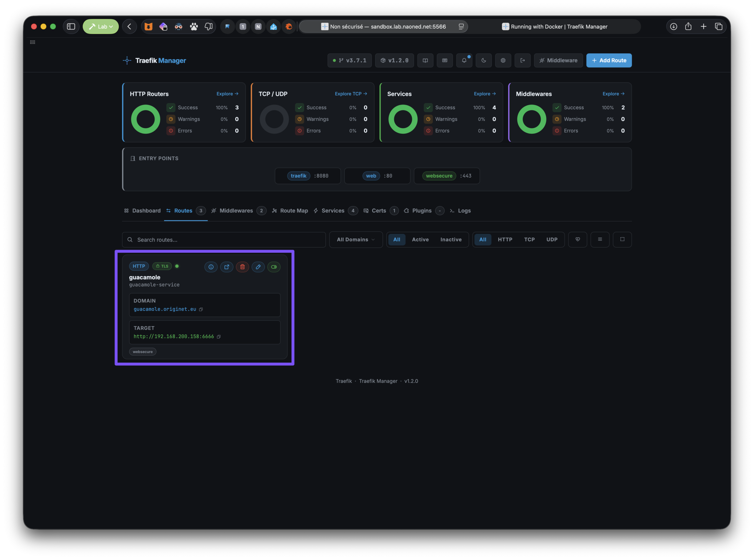The image size is (754, 560).
Task: Show the Safari sidebar
Action: [71, 27]
